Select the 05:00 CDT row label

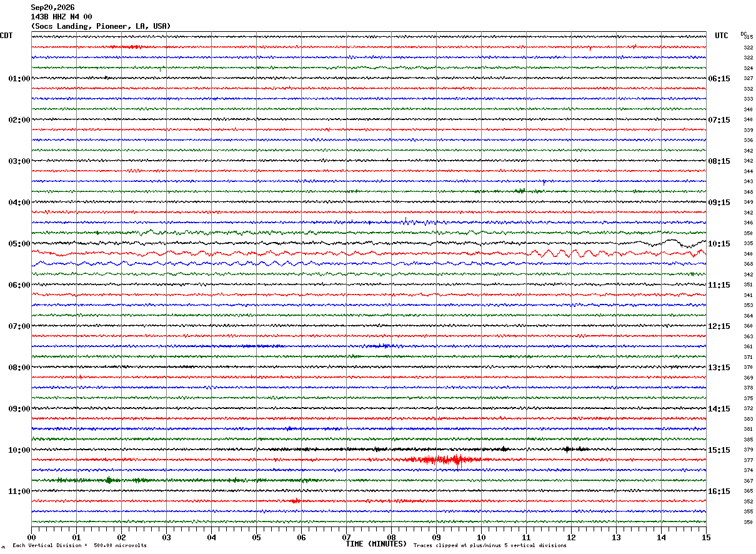pyautogui.click(x=19, y=244)
